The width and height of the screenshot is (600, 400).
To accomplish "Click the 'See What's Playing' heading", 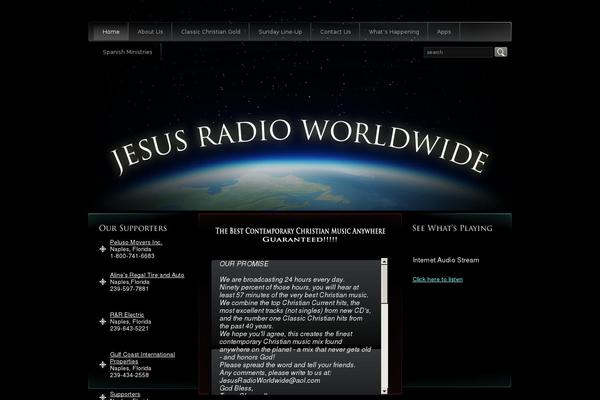I will point(452,228).
